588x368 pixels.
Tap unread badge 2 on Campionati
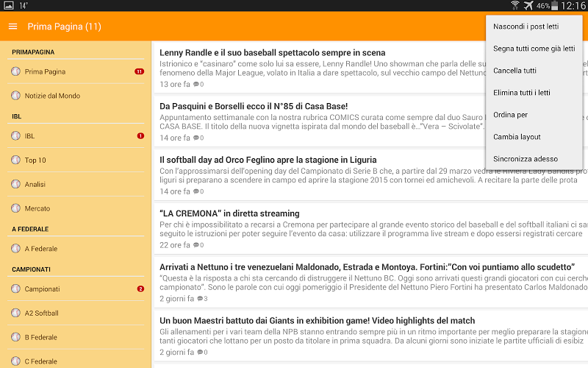pos(140,289)
